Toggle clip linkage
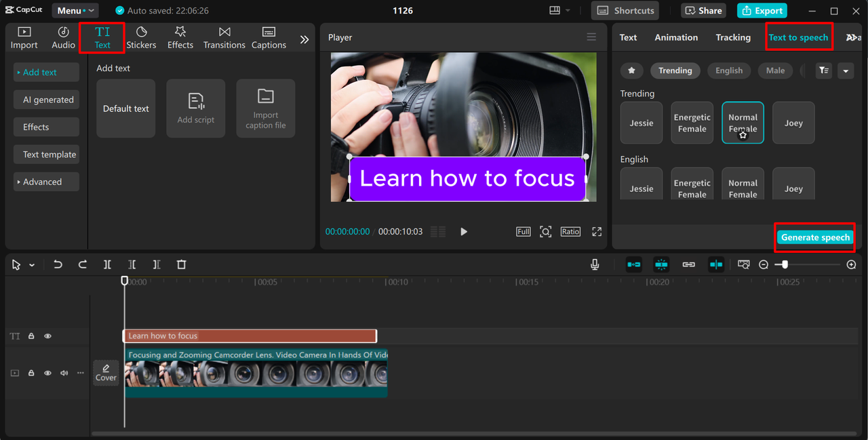 [x=689, y=264]
